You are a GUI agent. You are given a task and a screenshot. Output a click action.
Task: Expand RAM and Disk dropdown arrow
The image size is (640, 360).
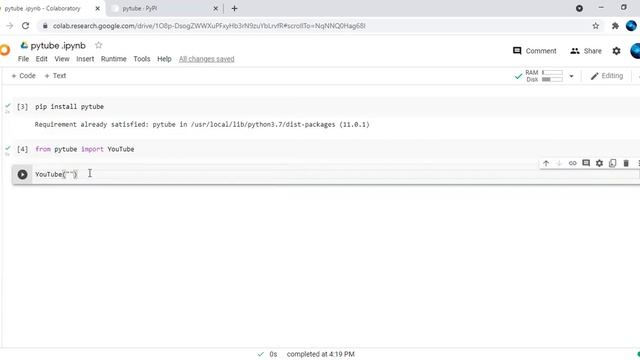571,76
